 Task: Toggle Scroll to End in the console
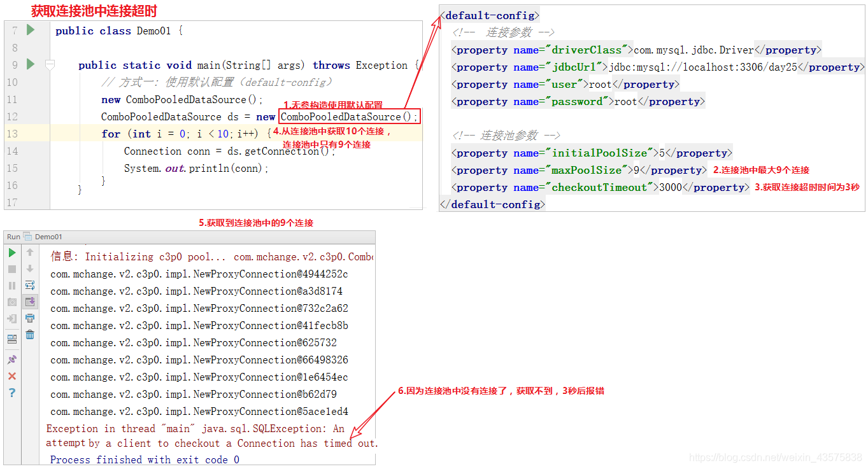[30, 302]
